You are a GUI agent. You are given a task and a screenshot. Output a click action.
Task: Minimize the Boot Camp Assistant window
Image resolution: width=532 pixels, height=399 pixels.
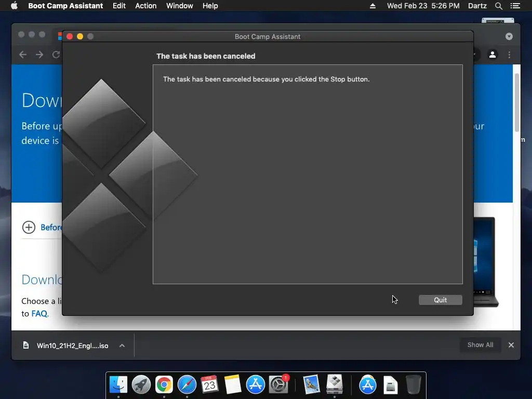80,36
